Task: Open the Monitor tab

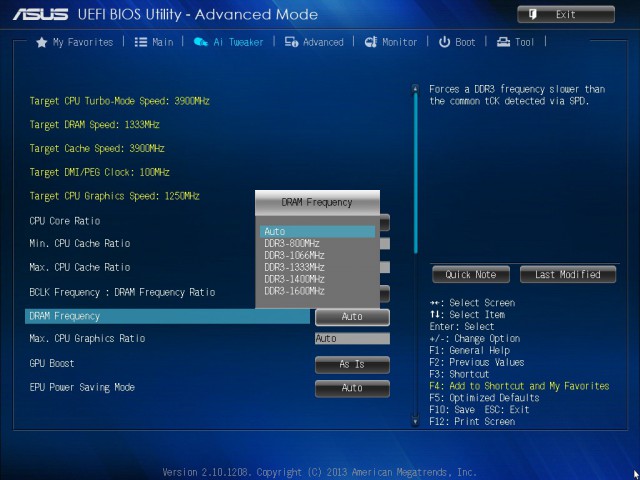Action: pos(399,42)
